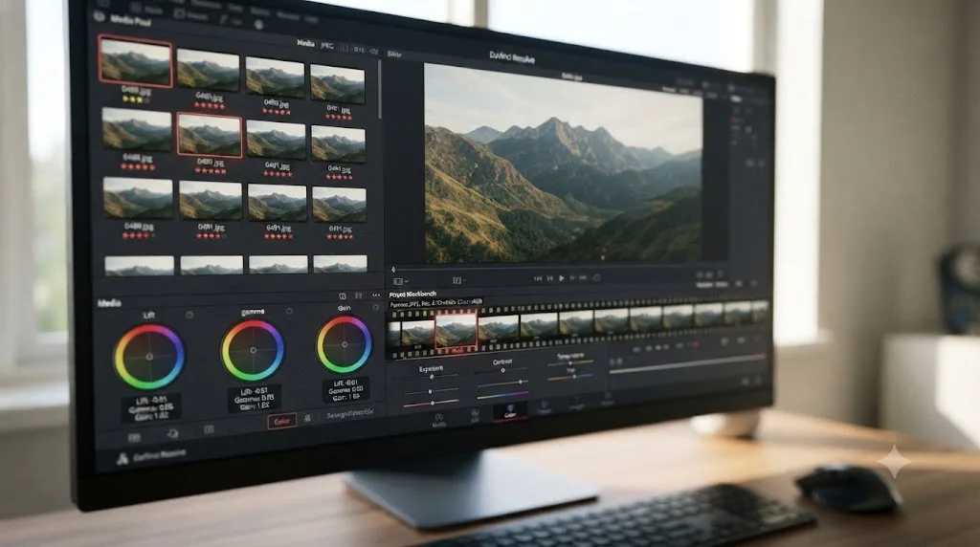
Task: Move the Temperature slider handle
Action: 570,363
